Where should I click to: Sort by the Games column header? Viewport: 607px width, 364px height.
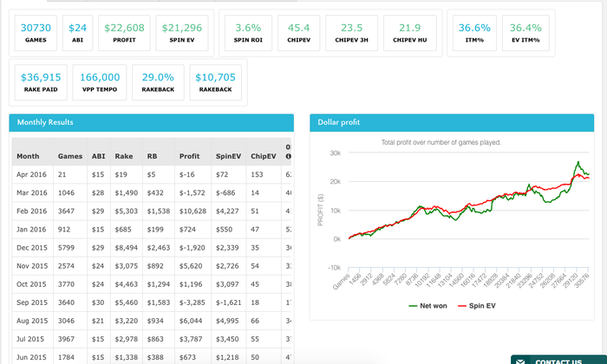pos(70,152)
